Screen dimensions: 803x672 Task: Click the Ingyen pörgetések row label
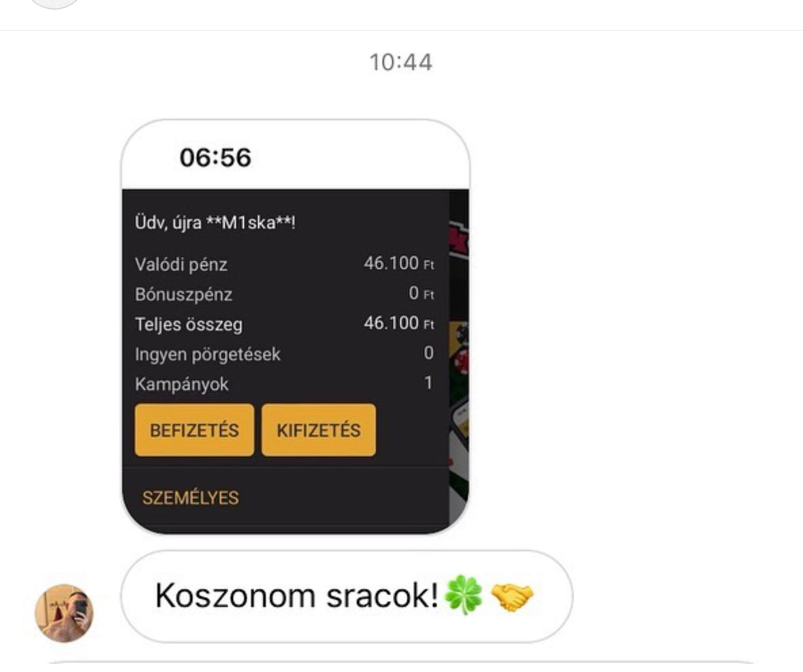[208, 354]
